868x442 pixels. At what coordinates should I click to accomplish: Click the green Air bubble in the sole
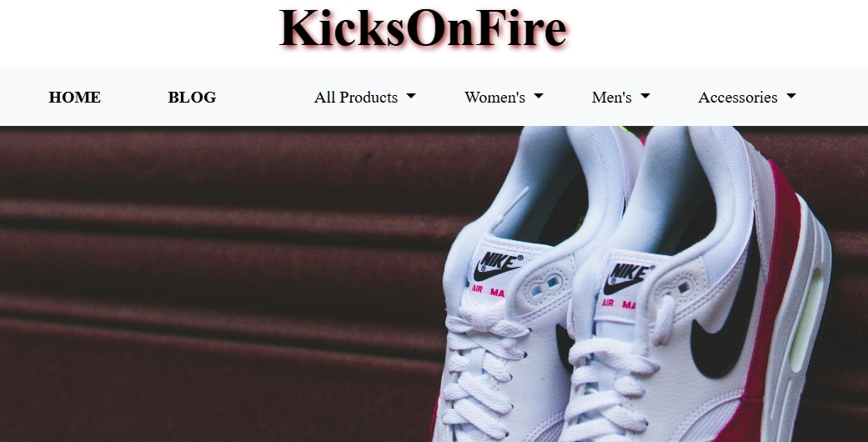(x=806, y=319)
